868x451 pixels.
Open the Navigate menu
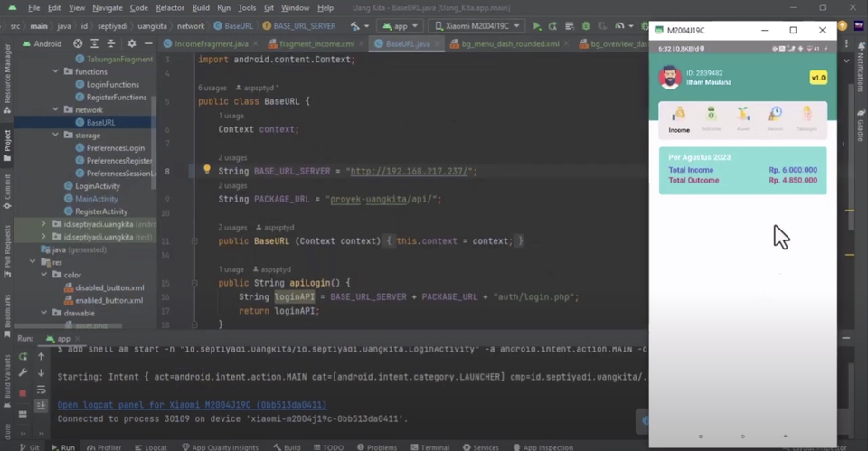pyautogui.click(x=108, y=8)
